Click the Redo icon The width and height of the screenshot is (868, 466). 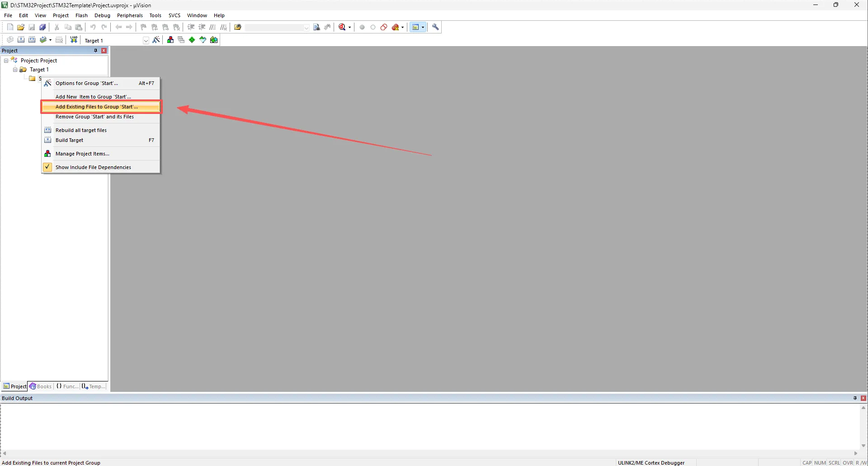104,27
